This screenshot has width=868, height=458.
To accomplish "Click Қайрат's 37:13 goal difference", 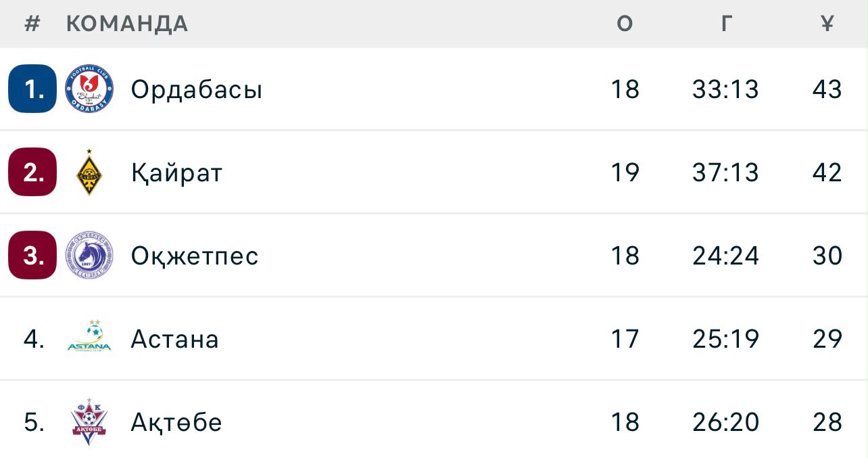I will (726, 173).
